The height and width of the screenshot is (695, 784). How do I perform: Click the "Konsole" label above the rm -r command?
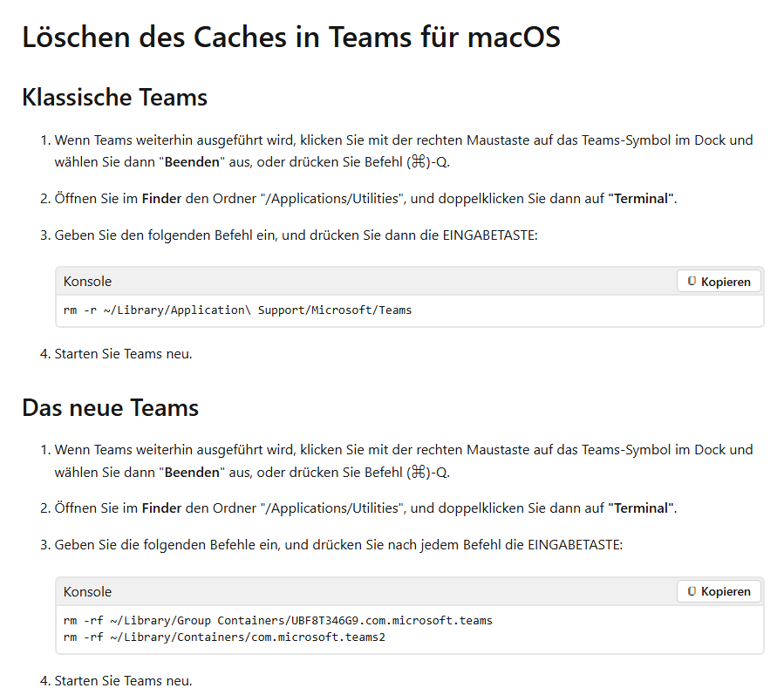[x=87, y=282]
